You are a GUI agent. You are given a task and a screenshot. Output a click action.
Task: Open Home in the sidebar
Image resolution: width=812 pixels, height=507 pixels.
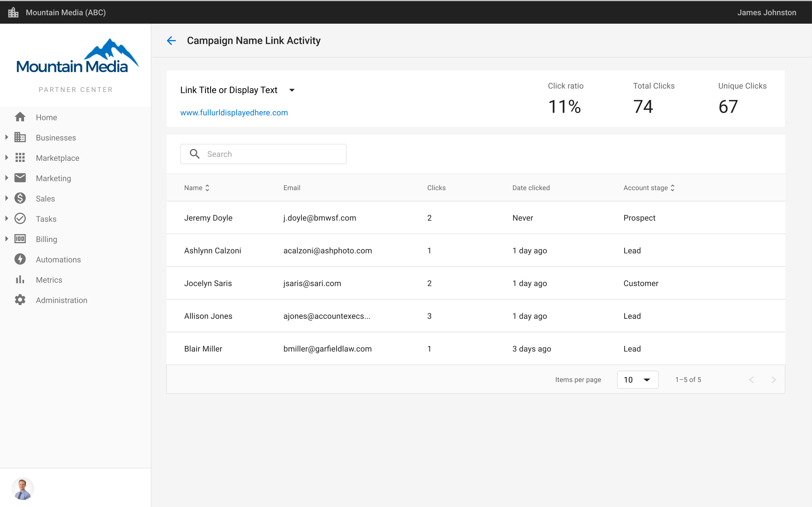pyautogui.click(x=47, y=118)
